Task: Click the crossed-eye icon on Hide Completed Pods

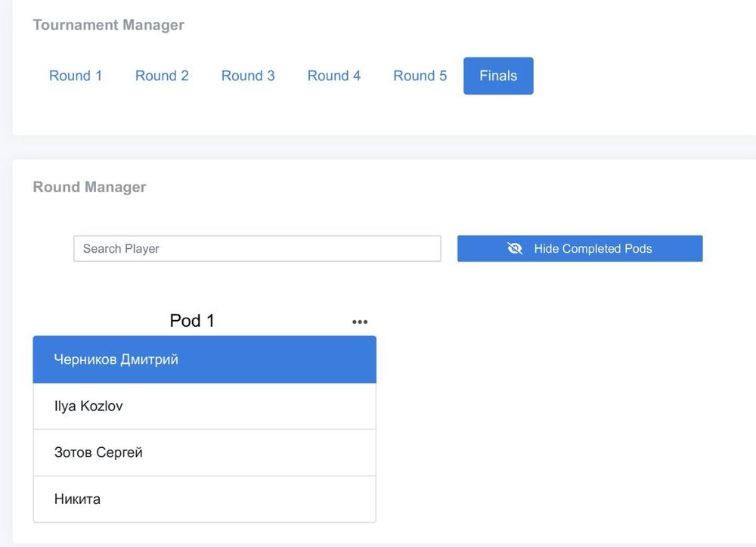Action: (515, 248)
